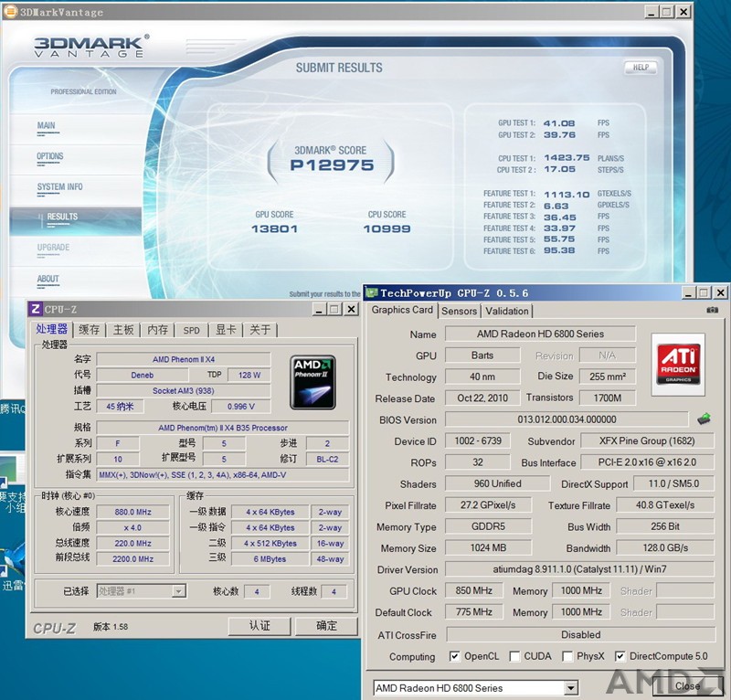Switch to the Graphics Card tab
Screen dimensions: 731x700
pos(402,310)
